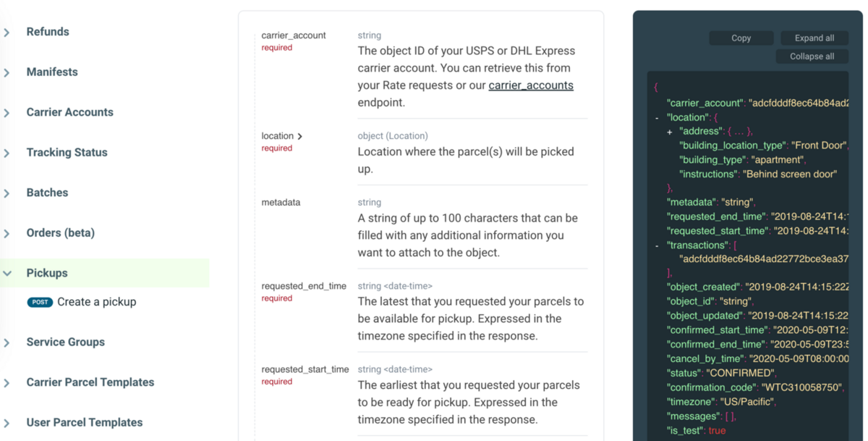Expand the Manifests section chevron
Screen dimensions: 868x441
coord(7,72)
